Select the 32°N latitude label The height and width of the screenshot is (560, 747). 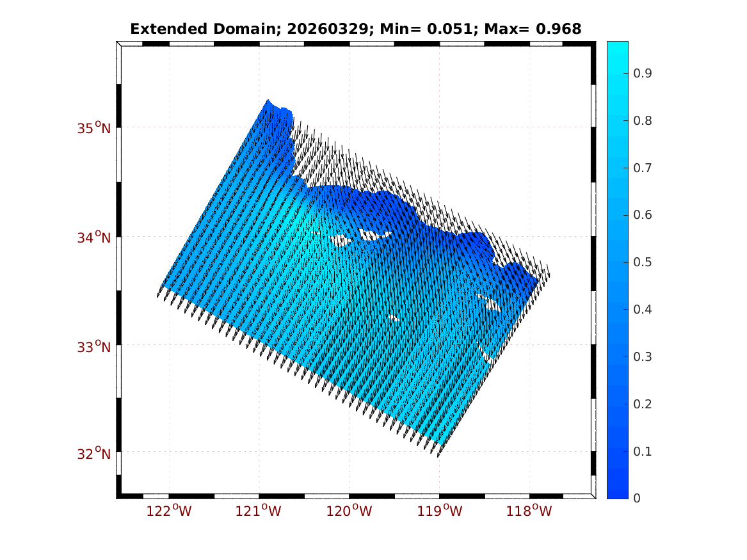pos(94,454)
